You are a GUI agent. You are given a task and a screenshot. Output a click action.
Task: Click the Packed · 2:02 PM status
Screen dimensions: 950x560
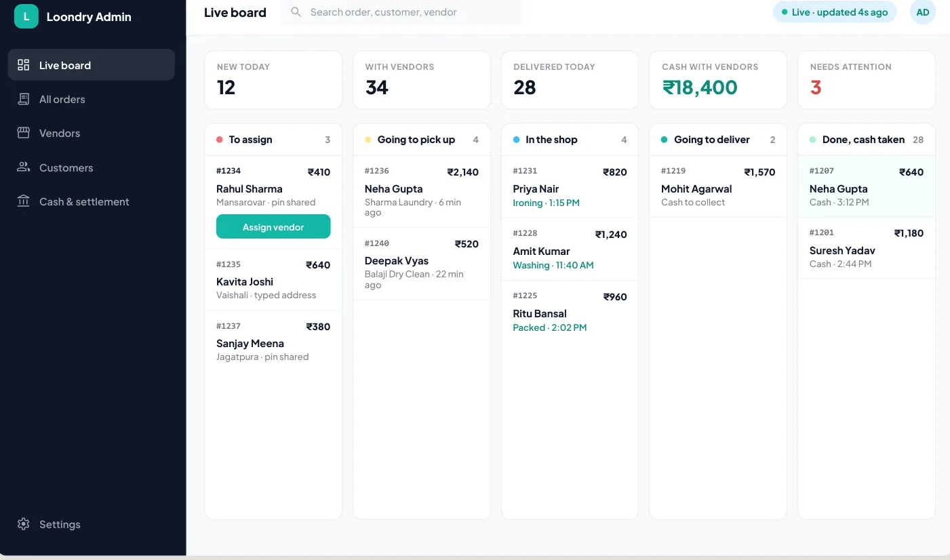click(550, 327)
